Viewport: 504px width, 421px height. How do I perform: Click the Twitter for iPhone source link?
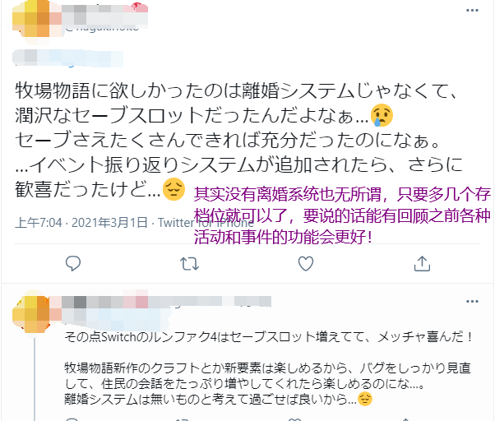pyautogui.click(x=206, y=223)
